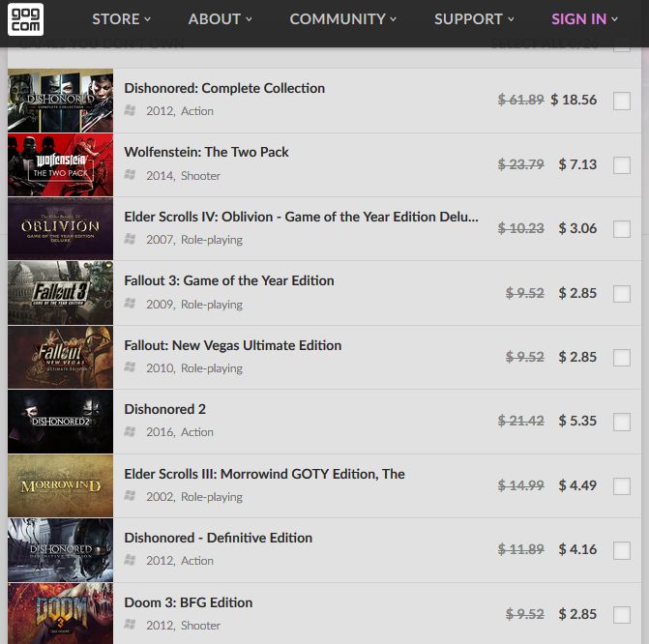The image size is (649, 644).
Task: Open Fallout: New Vegas Ultimate Edition title
Action: pyautogui.click(x=232, y=345)
